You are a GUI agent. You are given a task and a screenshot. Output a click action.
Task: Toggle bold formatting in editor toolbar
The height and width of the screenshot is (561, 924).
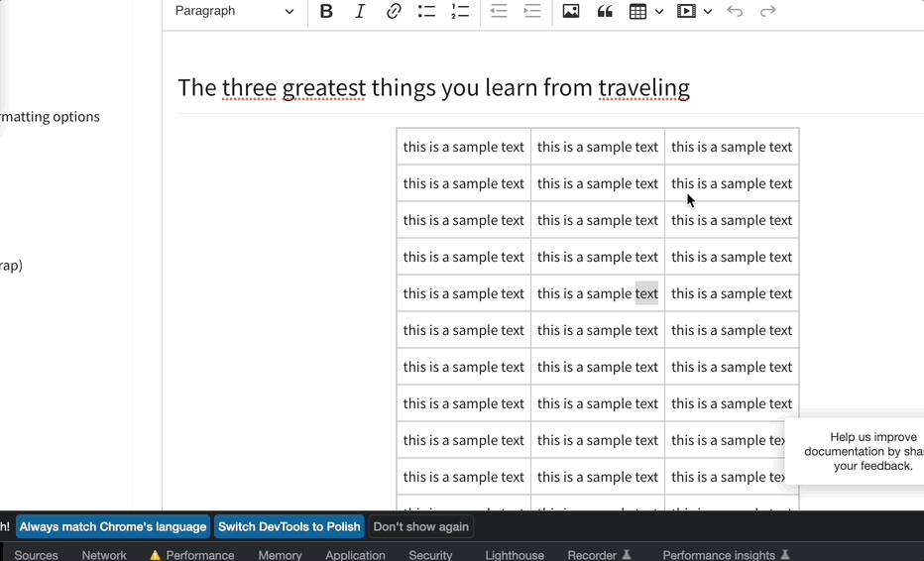pyautogui.click(x=326, y=11)
